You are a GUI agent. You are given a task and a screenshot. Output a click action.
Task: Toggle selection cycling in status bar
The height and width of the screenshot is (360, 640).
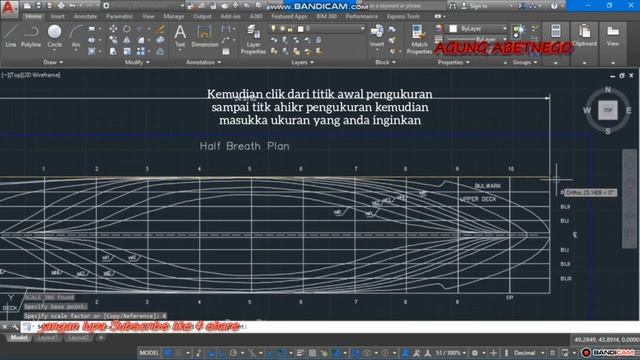[x=324, y=353]
